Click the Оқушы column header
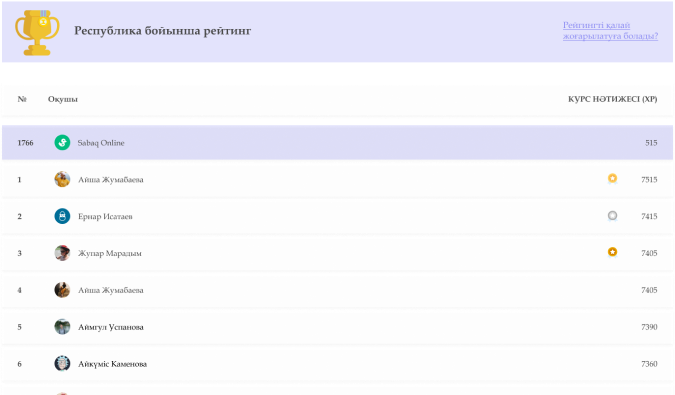 pyautogui.click(x=63, y=99)
